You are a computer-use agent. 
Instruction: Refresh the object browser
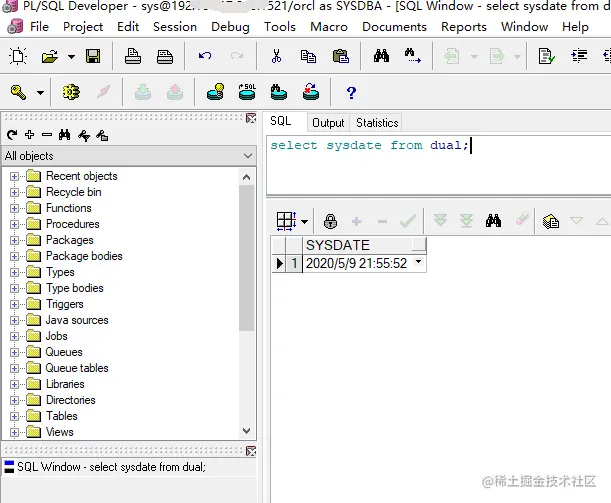(x=12, y=135)
